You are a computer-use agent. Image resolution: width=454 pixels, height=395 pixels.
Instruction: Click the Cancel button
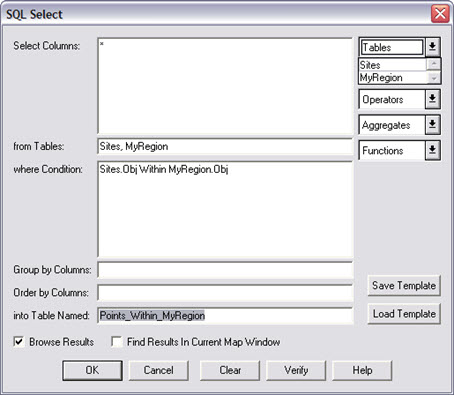pyautogui.click(x=159, y=370)
